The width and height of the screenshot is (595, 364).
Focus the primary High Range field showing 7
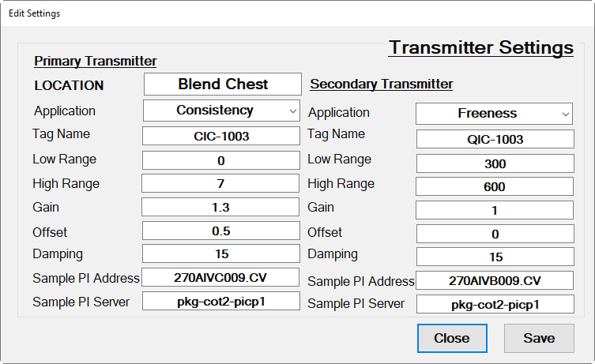point(221,184)
